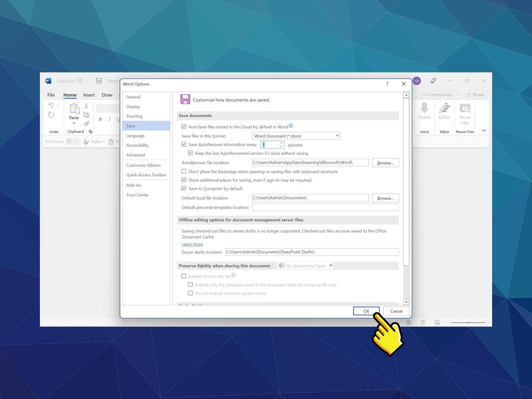532x399 pixels.
Task: Uncheck AutoSave files stored in the Cloud
Action: (x=184, y=126)
